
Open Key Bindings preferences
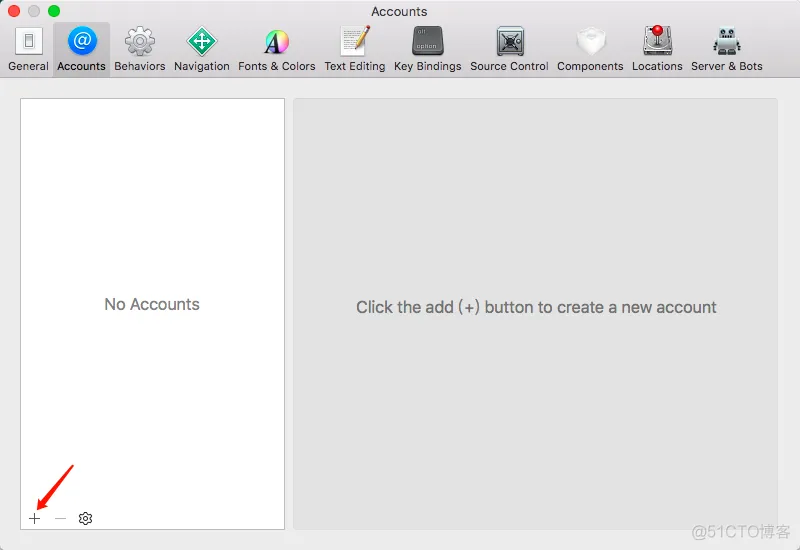click(428, 49)
